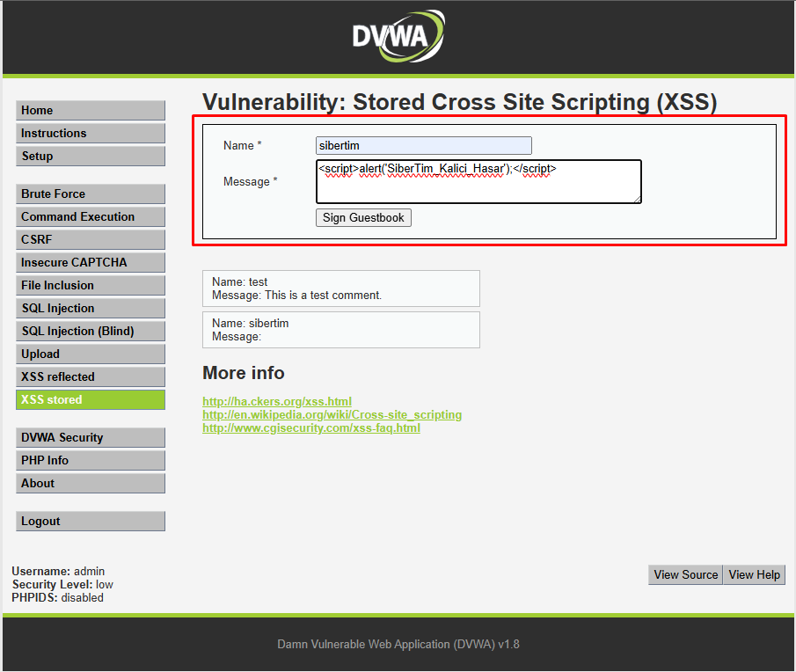
Task: Click the 'Name *' field label
Action: click(243, 146)
